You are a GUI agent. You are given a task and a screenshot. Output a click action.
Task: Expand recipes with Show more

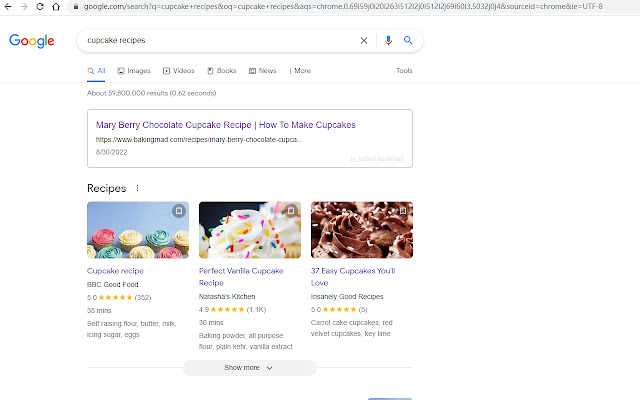[249, 368]
